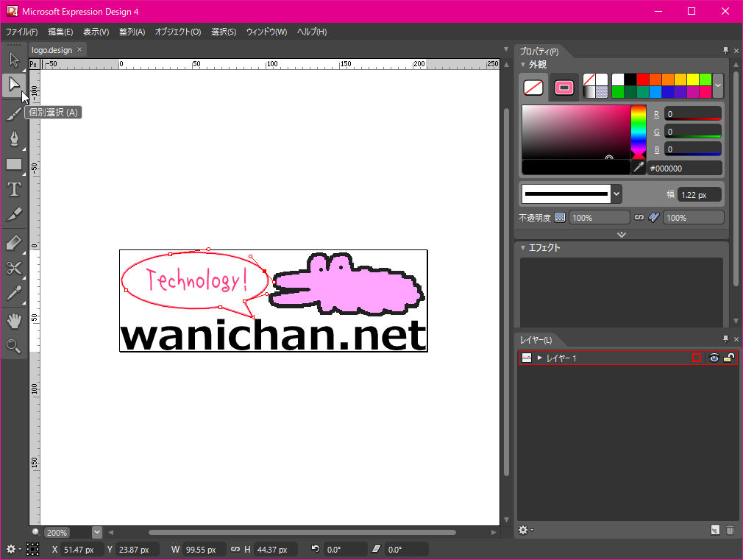Select the Rectangle shape tool

pyautogui.click(x=14, y=165)
